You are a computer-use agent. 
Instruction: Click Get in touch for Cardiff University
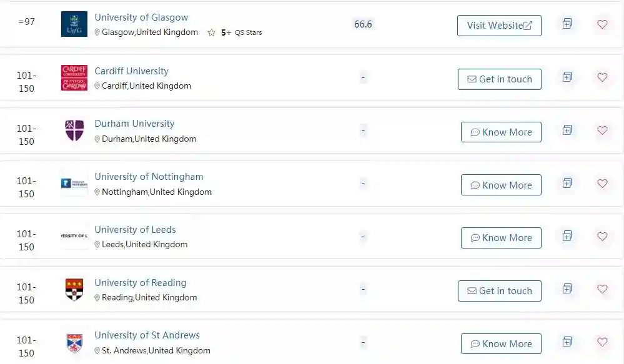coord(499,79)
